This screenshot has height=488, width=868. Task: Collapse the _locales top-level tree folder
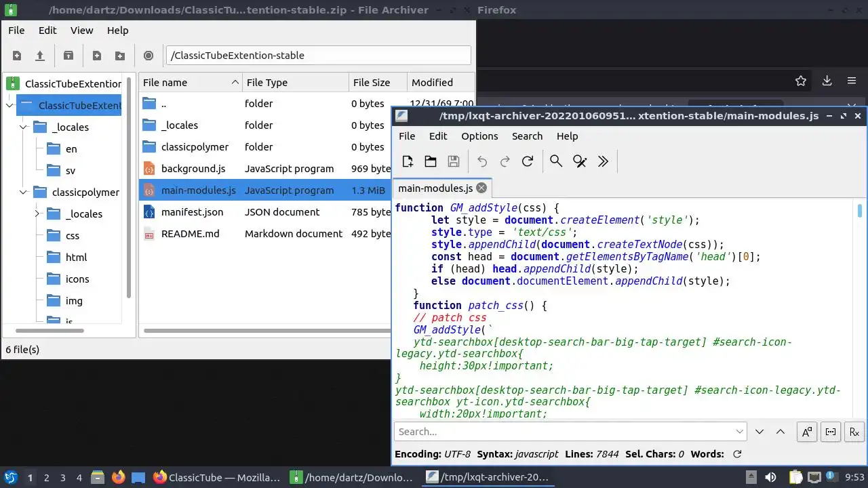23,127
